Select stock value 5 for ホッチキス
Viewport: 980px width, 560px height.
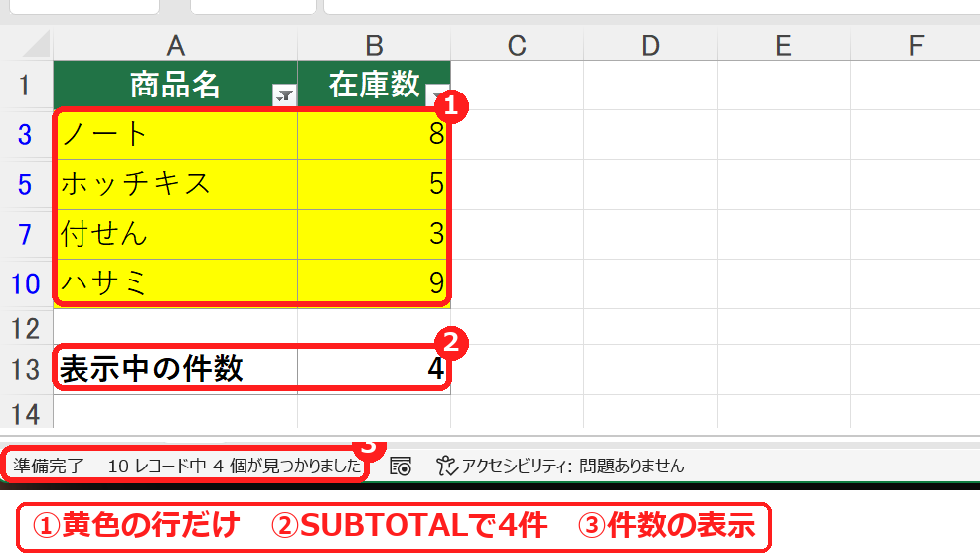[x=375, y=185]
